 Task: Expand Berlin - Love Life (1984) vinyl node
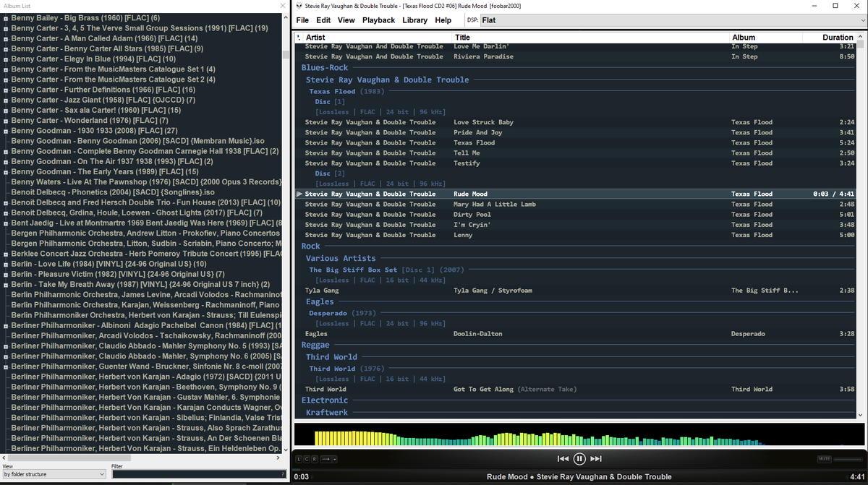pos(6,265)
